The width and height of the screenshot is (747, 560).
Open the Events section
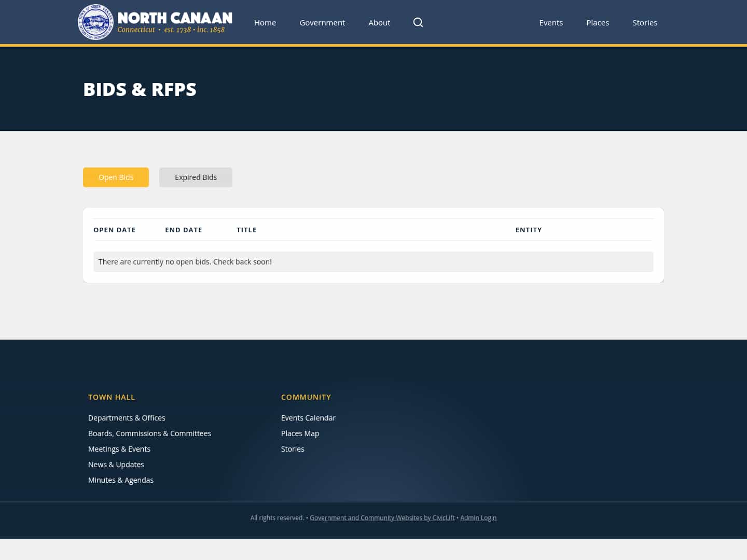coord(551,22)
